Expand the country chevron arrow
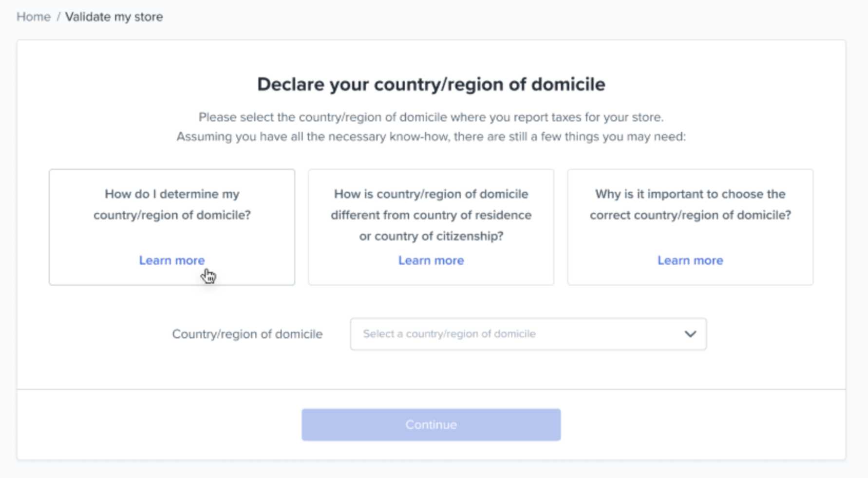 coord(690,334)
